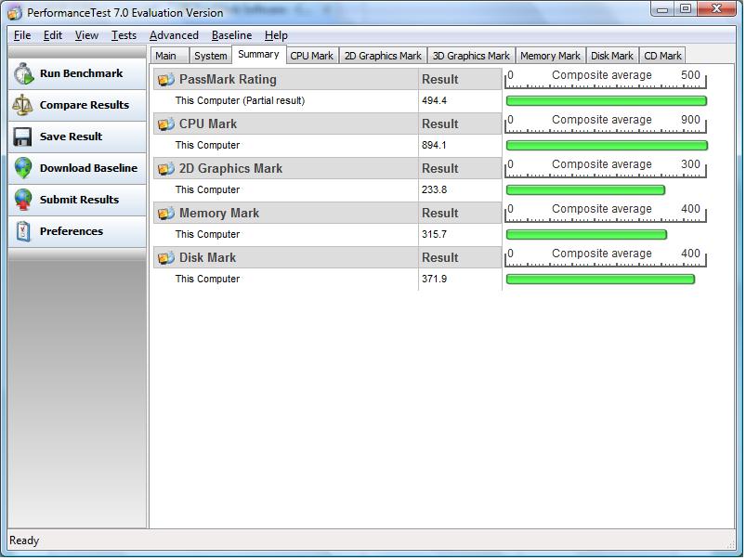Click the Submit Results button label
This screenshot has height=560, width=746.
[80, 200]
